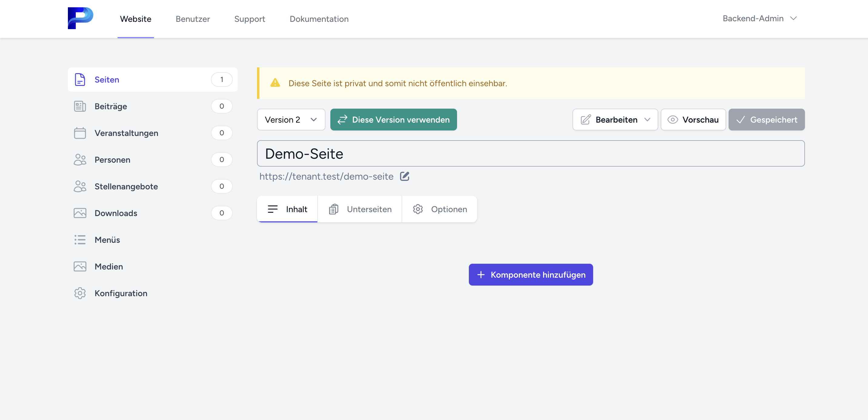This screenshot has width=868, height=420.
Task: Click the P logo in header
Action: point(80,18)
